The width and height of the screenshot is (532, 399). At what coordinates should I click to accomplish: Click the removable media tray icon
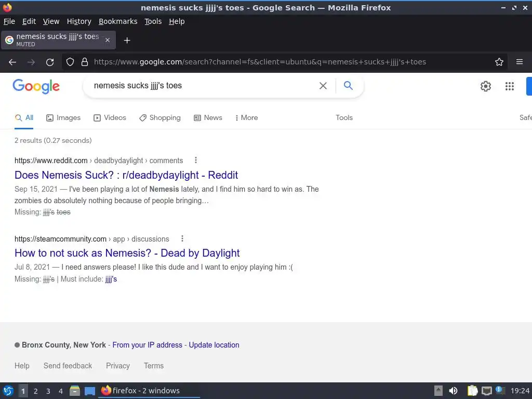438,391
